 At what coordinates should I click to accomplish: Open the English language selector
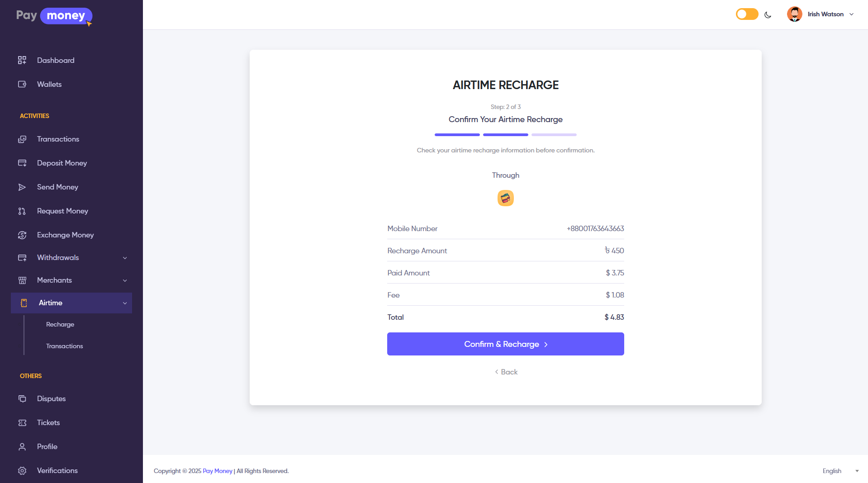[x=840, y=471]
